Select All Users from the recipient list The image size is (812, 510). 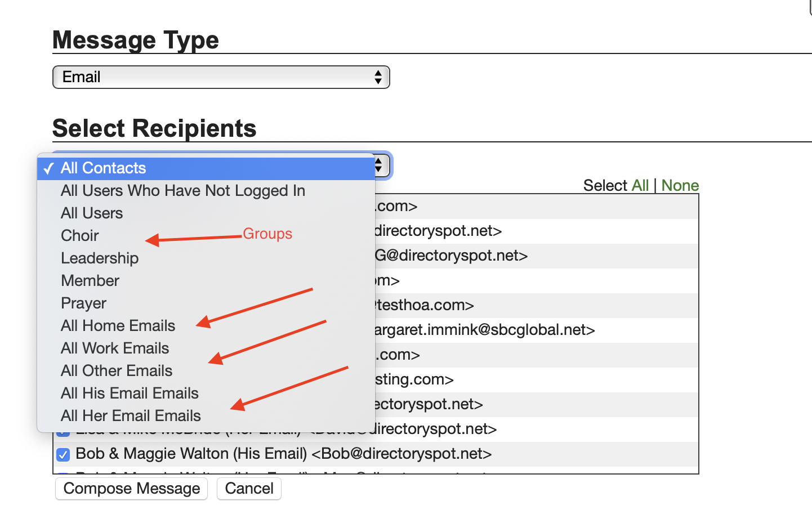92,213
